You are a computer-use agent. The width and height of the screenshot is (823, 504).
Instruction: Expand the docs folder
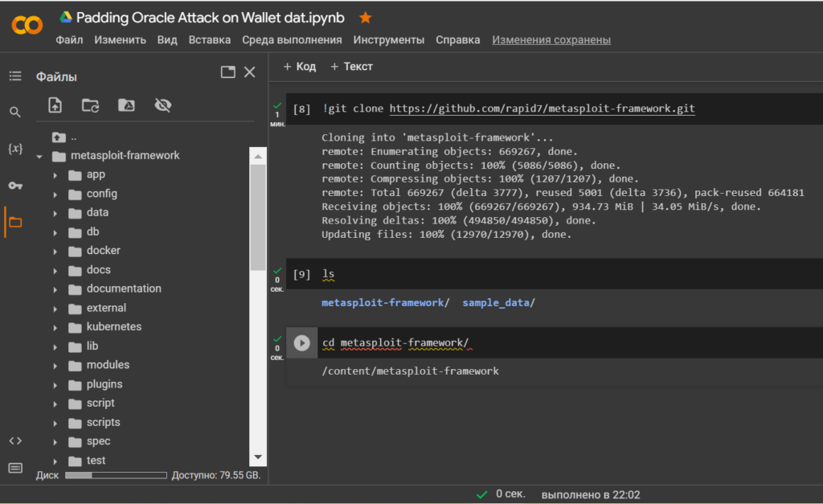[x=55, y=270]
